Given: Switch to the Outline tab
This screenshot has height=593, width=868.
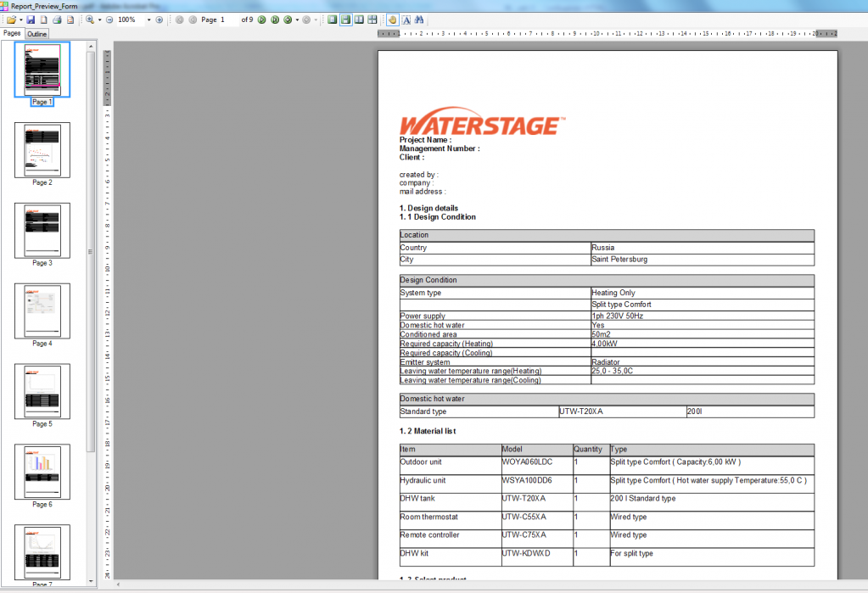Looking at the screenshot, I should coord(36,34).
